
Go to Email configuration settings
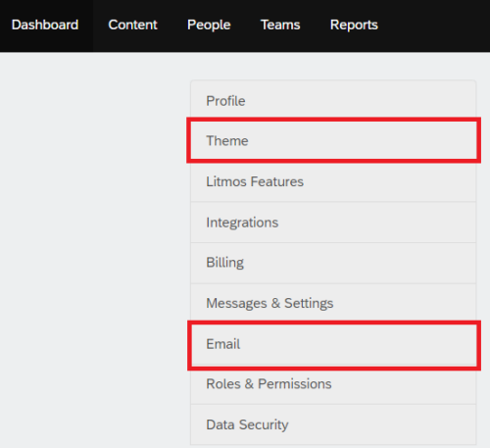[x=333, y=344]
